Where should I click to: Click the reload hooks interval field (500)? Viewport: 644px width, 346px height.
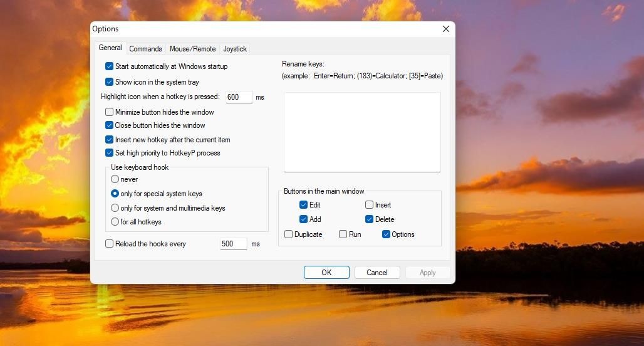[234, 244]
